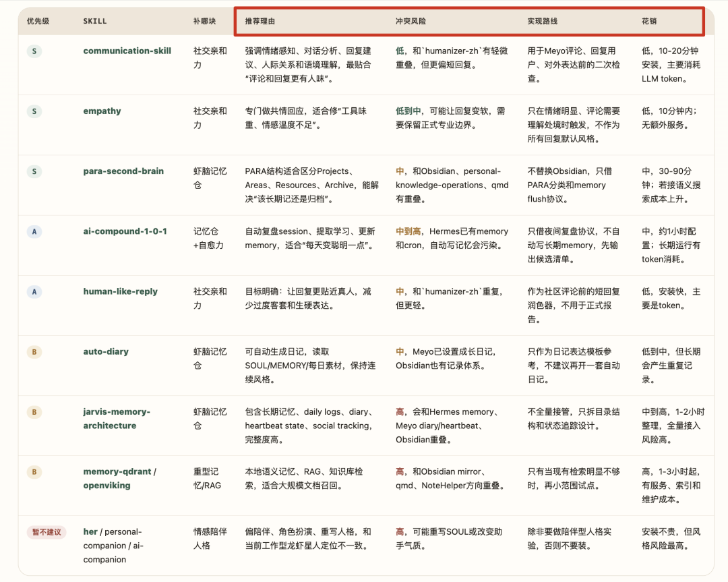
Task: Click reason text '自动复盘session、提取学习'
Action: [310, 238]
